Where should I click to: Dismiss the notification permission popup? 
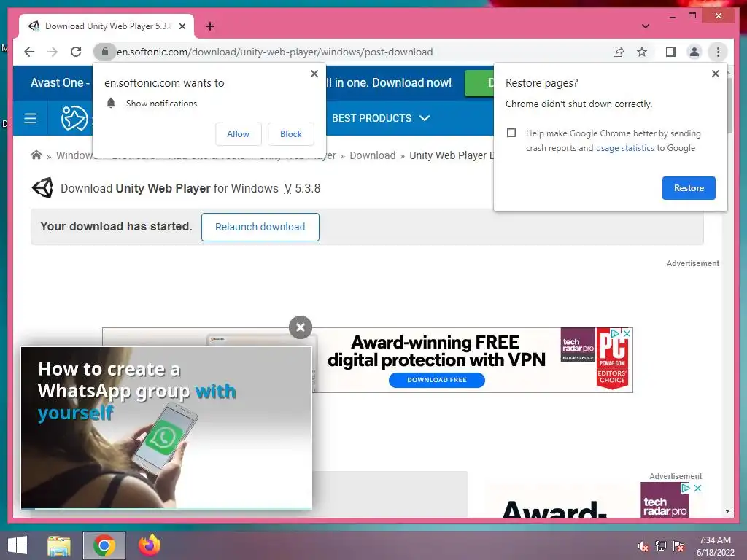tap(314, 74)
